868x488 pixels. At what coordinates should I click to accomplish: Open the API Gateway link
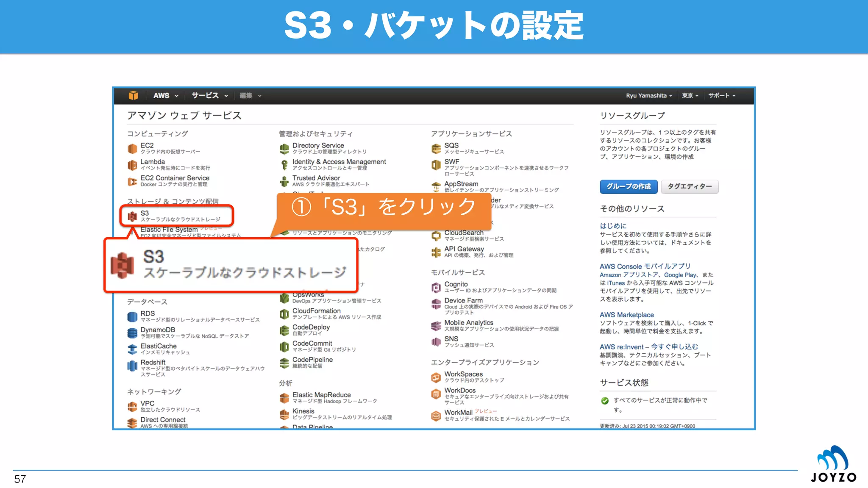(x=464, y=249)
